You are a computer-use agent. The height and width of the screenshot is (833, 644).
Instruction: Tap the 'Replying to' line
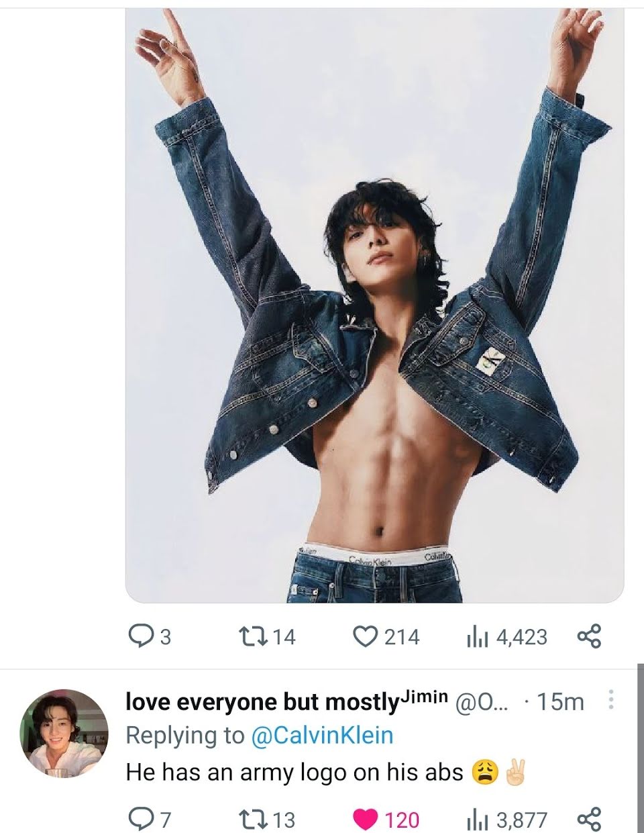tap(260, 735)
